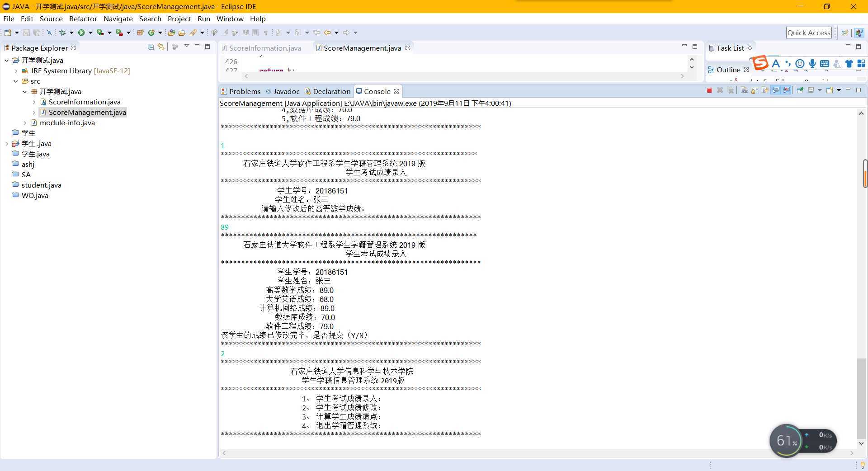Open the New Java Class dropdown arrow

pos(160,33)
